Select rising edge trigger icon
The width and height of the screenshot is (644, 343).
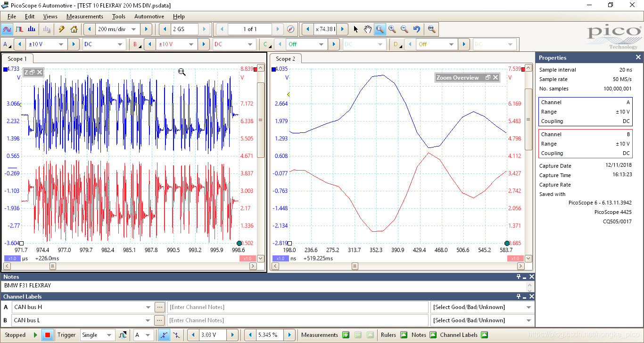pos(164,335)
